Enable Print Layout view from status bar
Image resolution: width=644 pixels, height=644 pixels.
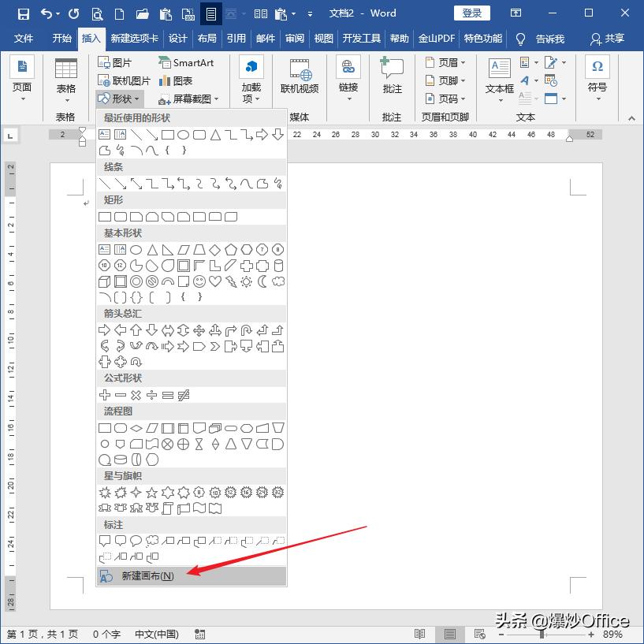(x=449, y=634)
